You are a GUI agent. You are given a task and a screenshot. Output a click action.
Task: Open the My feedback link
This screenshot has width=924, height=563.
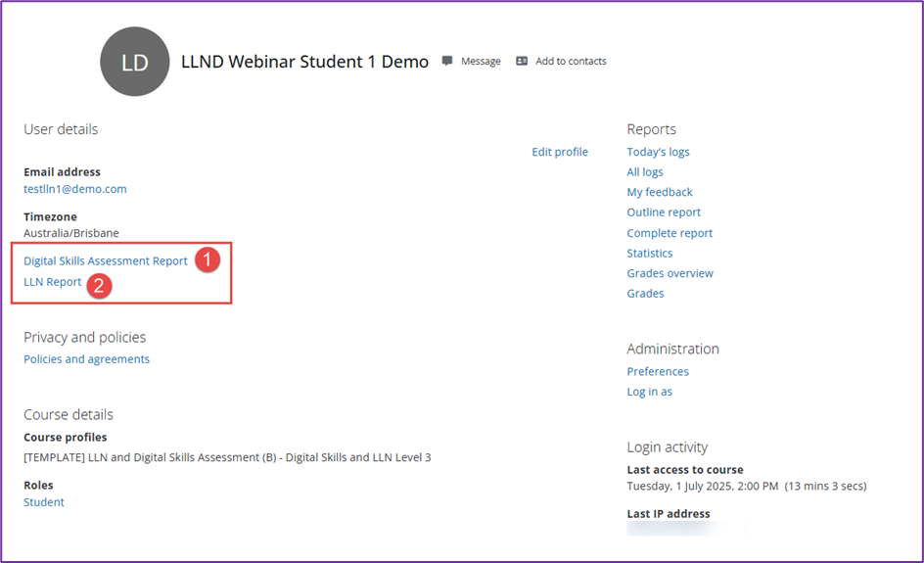pyautogui.click(x=660, y=192)
